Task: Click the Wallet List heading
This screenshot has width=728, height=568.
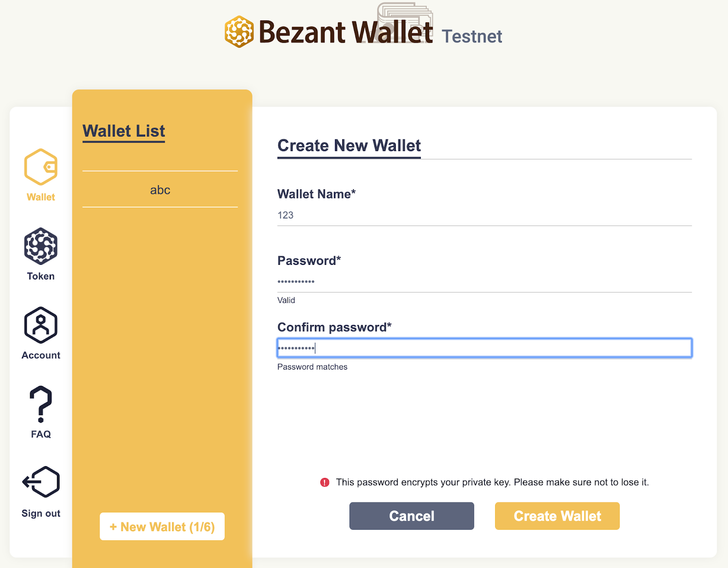Action: 124,131
